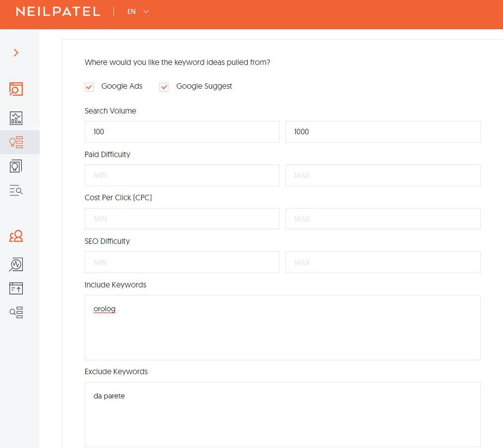Open the EN language dropdown
The width and height of the screenshot is (503, 448).
(x=138, y=11)
